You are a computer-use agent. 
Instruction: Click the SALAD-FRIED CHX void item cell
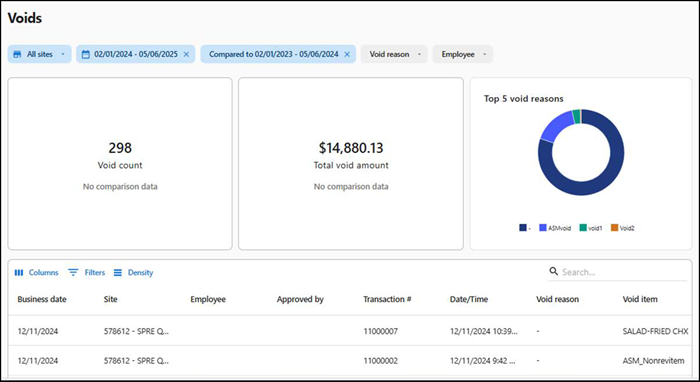tap(655, 332)
